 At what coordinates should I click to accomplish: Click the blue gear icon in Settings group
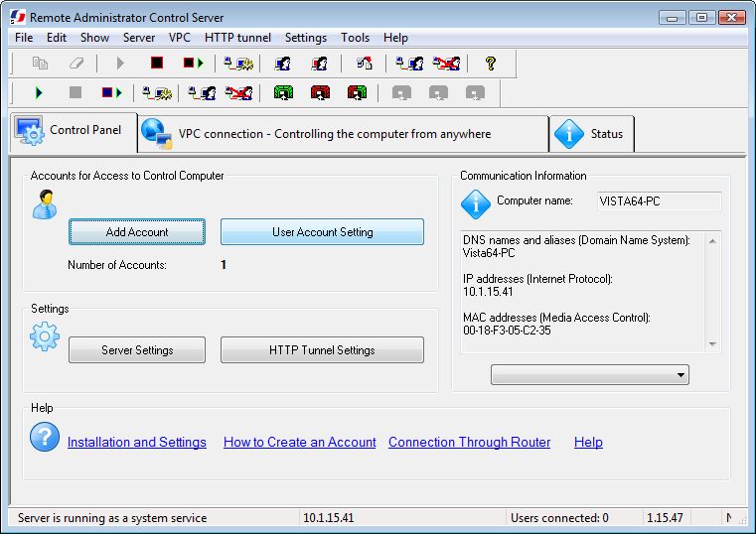pos(45,336)
